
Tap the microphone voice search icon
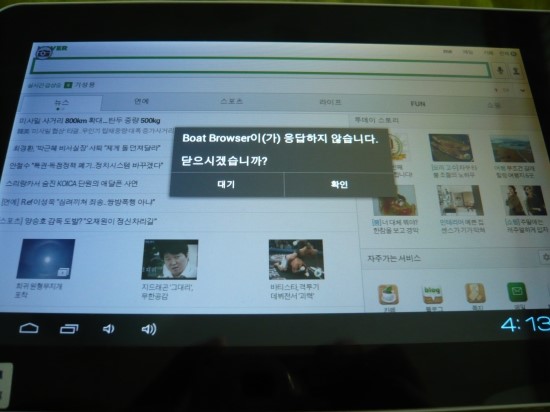pyautogui.click(x=501, y=70)
